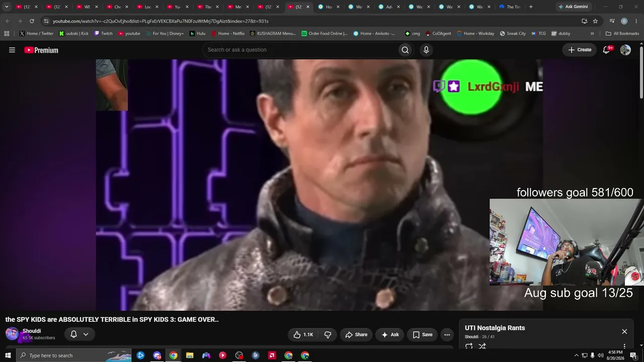Viewport: 644px width, 362px height.
Task: Share this video
Action: 356,334
